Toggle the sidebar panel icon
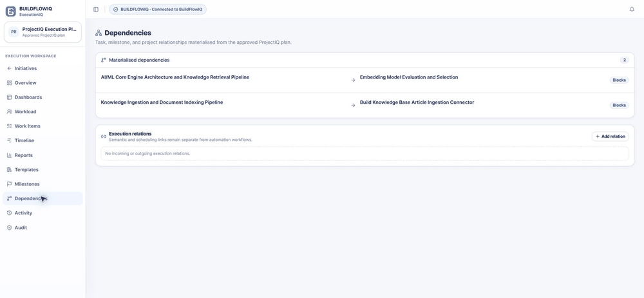644x298 pixels. pyautogui.click(x=96, y=10)
